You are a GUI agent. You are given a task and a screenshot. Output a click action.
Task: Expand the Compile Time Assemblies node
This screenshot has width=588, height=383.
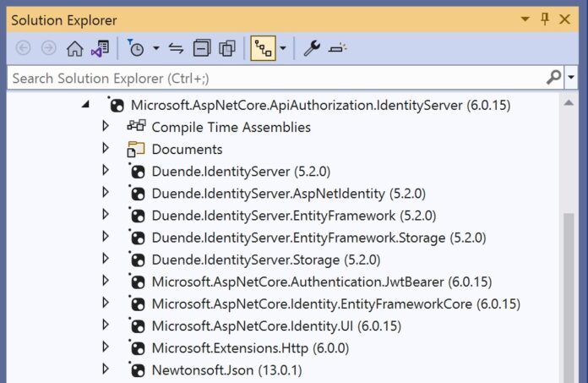106,127
